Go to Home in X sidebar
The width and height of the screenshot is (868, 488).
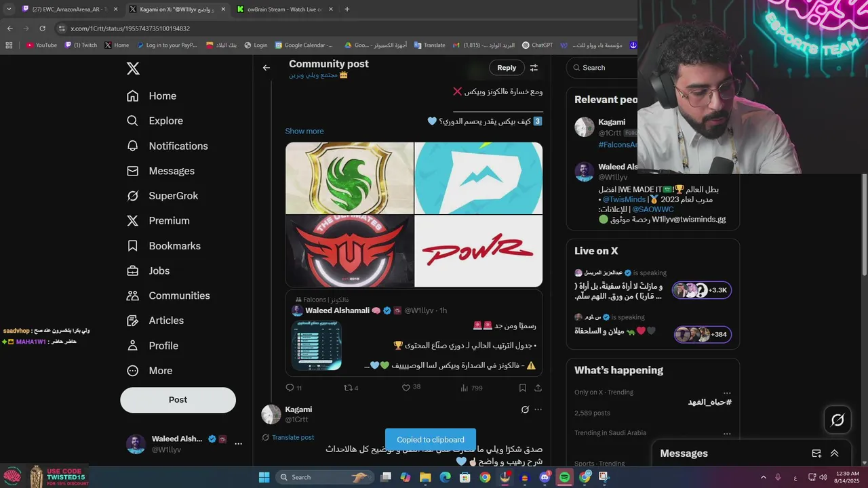(x=151, y=96)
